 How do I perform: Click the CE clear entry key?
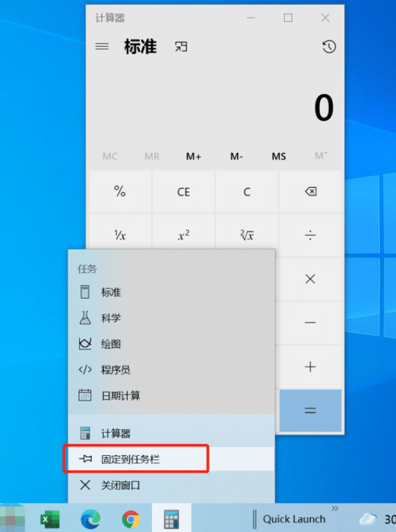(183, 192)
